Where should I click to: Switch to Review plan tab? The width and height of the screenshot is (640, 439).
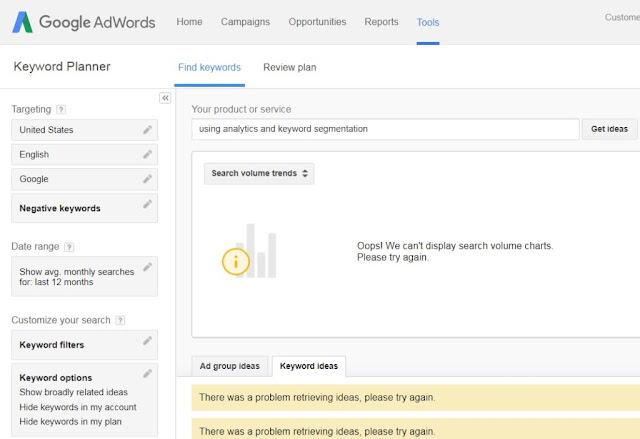click(x=290, y=67)
